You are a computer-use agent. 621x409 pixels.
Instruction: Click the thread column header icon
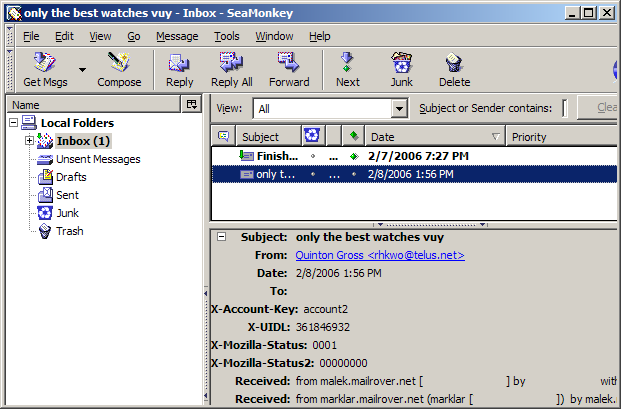point(223,136)
